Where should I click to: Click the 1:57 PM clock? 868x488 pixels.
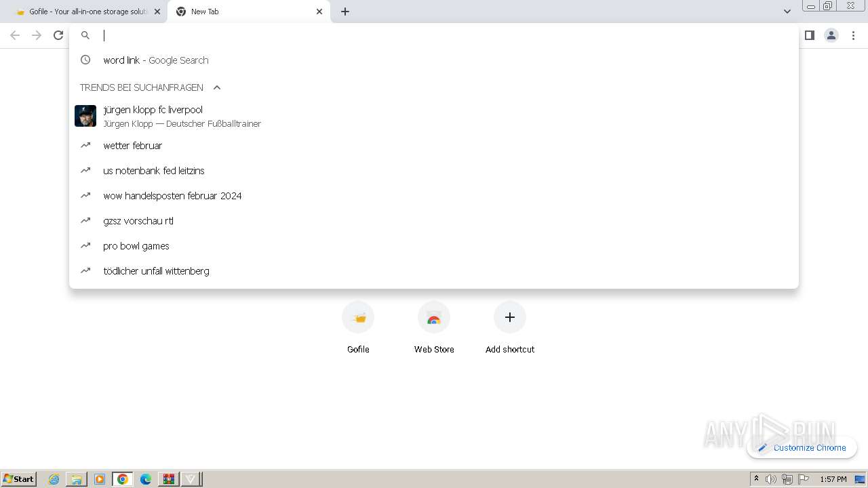(833, 479)
